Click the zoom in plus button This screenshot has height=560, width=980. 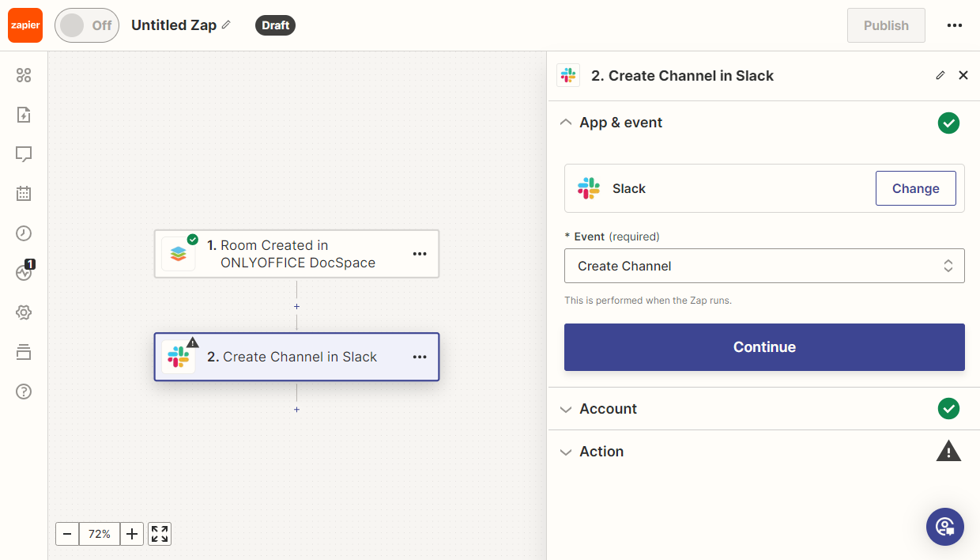coord(132,534)
